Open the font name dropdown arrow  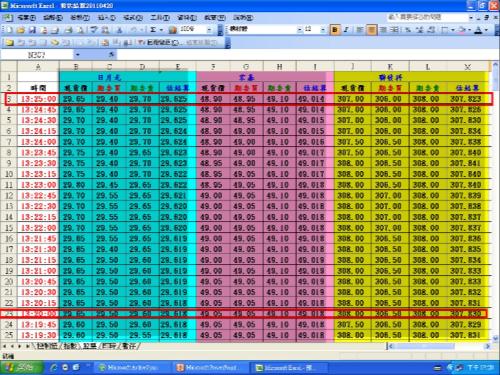coord(300,30)
